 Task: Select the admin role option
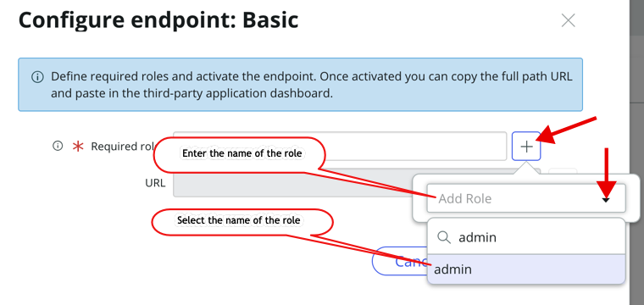coord(526,269)
